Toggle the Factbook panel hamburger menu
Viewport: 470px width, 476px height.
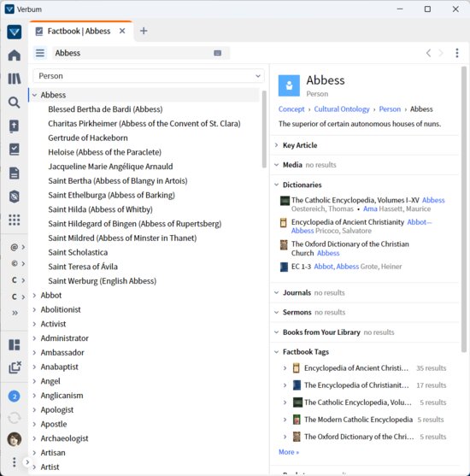point(40,53)
